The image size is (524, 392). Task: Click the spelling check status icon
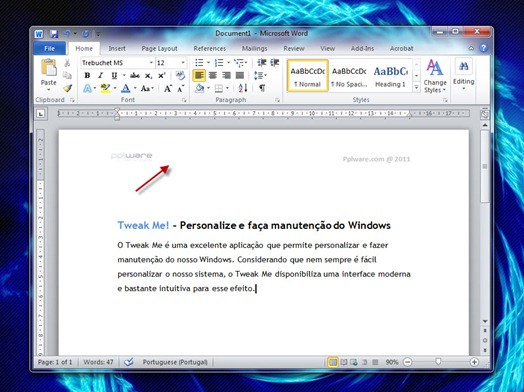tap(129, 362)
